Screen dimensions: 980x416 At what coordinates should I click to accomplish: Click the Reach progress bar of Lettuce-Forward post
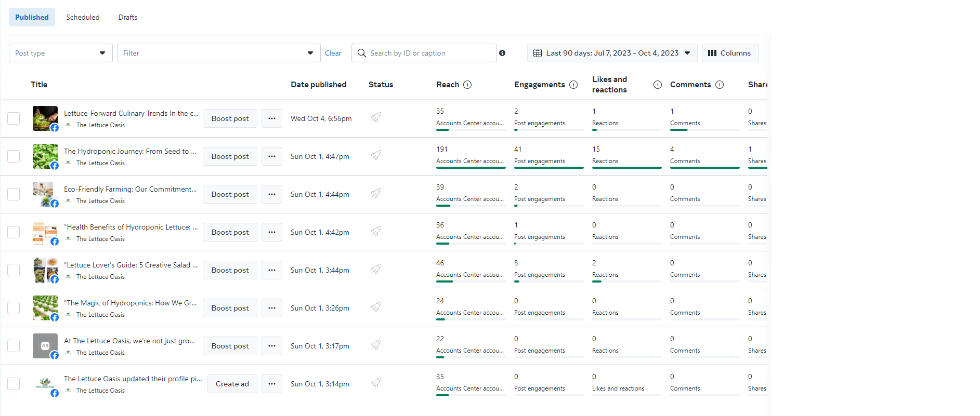click(471, 130)
